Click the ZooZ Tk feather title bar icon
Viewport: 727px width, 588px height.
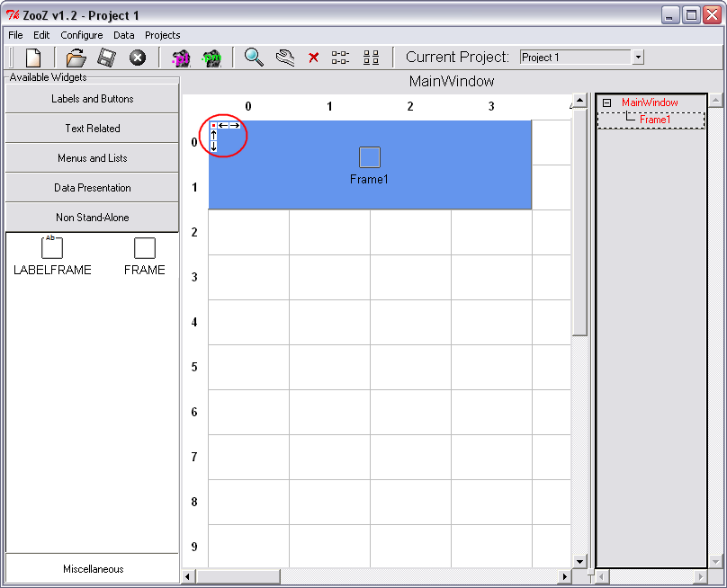tap(13, 15)
